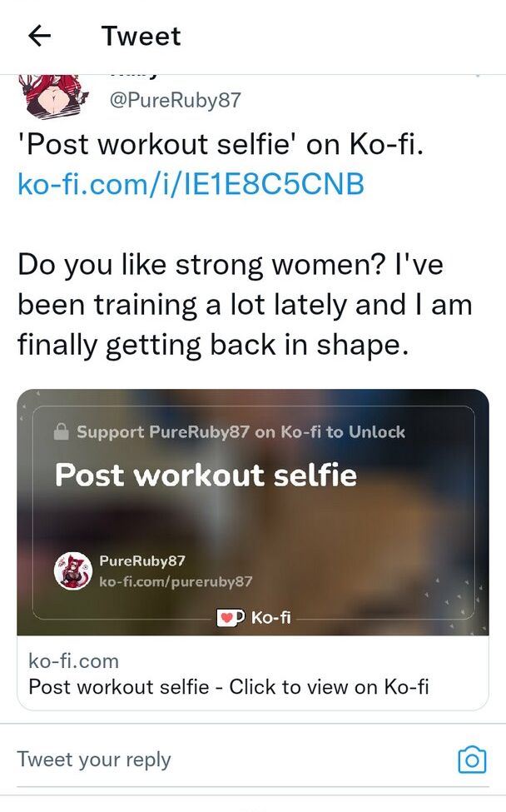
Task: Tap the camera icon in reply bar
Action: 472,760
